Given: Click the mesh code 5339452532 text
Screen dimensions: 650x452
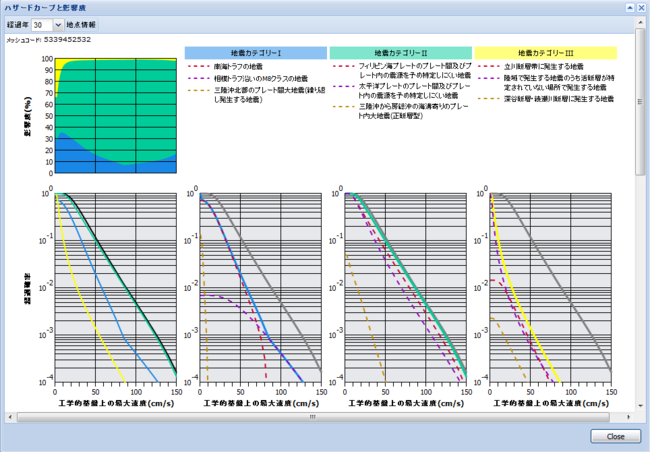Looking at the screenshot, I should point(67,40).
